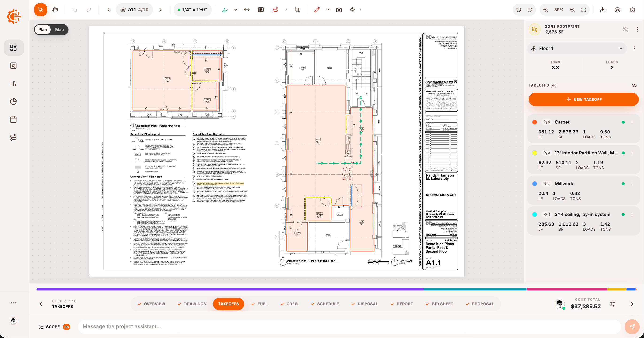Click the orange Carpet color swatch
The image size is (644, 338).
click(x=535, y=122)
